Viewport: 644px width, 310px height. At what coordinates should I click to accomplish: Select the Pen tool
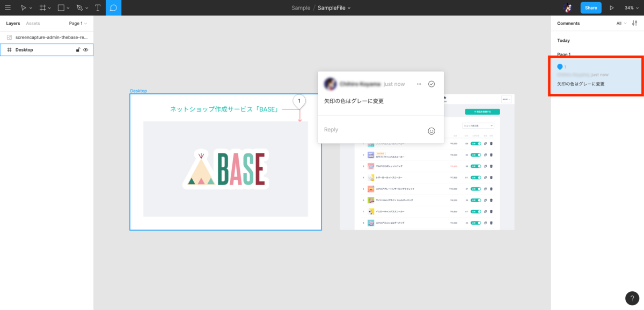[x=79, y=8]
